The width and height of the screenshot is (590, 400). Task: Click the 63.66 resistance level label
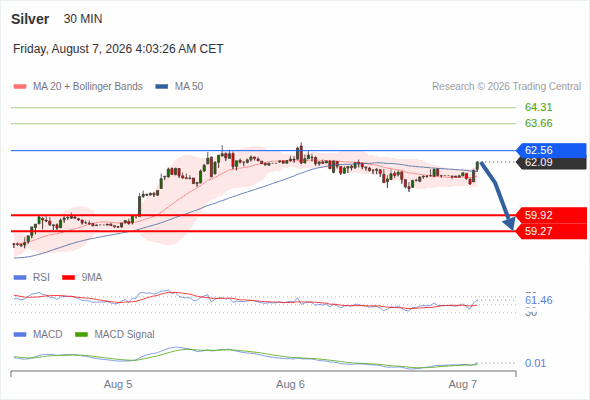click(538, 123)
